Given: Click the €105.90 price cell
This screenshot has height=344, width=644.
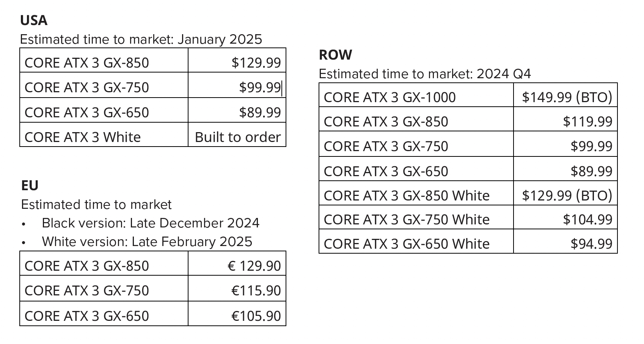Looking at the screenshot, I should [x=256, y=316].
